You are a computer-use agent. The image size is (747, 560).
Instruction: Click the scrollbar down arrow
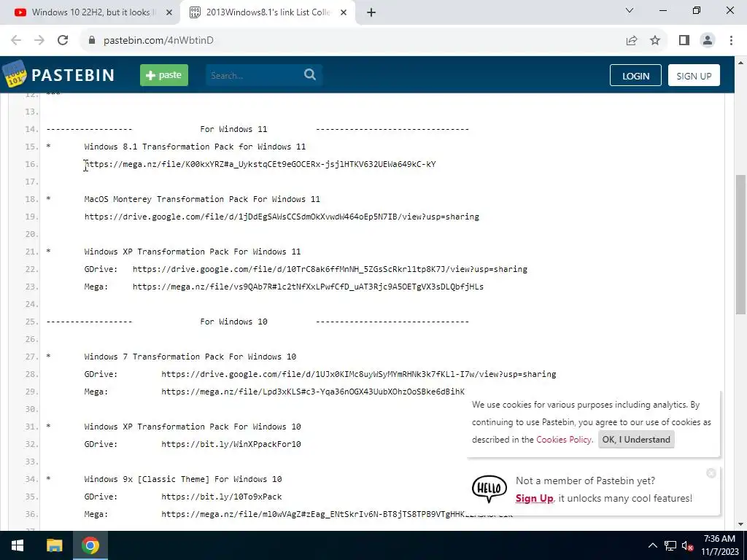[x=740, y=524]
